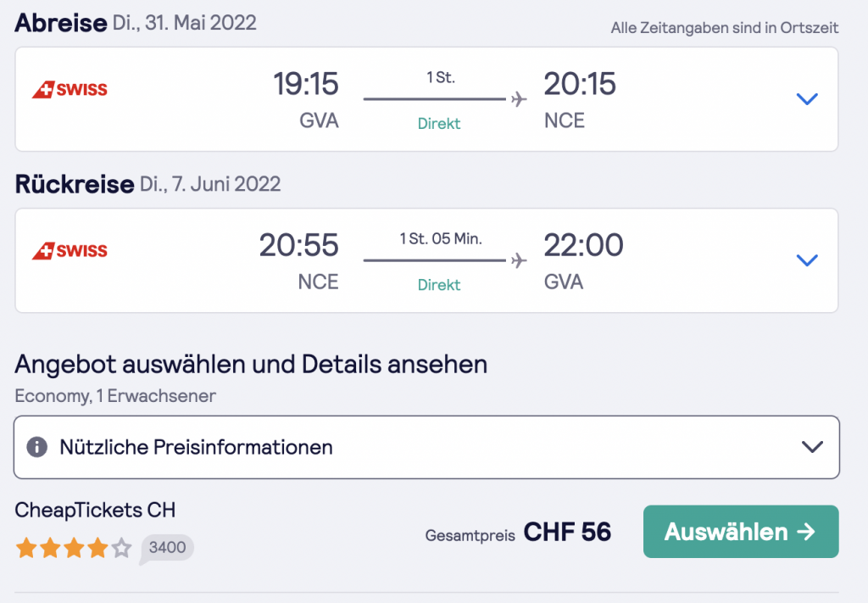Click the 19:15 GVA departure time
868x603 pixels.
305,84
